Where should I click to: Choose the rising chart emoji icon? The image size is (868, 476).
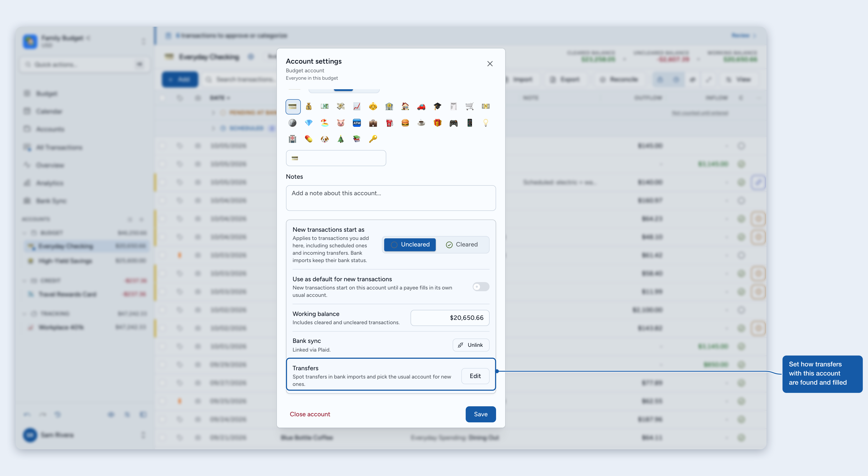357,107
